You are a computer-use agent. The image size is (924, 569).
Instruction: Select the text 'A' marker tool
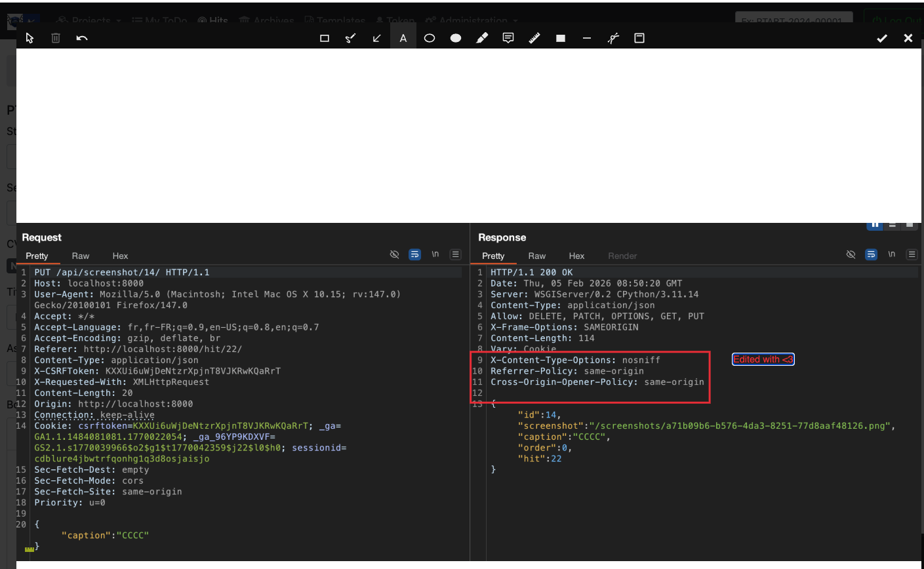pos(403,38)
